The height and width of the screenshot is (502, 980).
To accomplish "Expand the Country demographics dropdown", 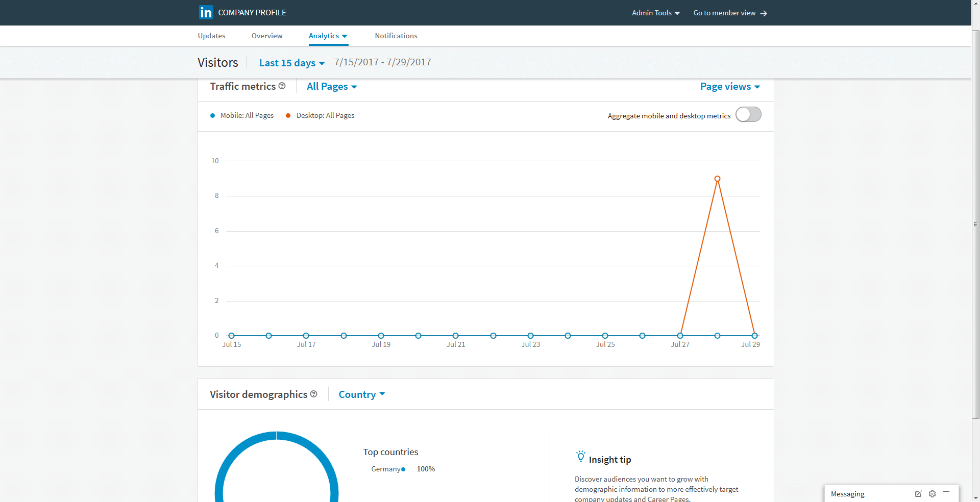I will pos(361,394).
